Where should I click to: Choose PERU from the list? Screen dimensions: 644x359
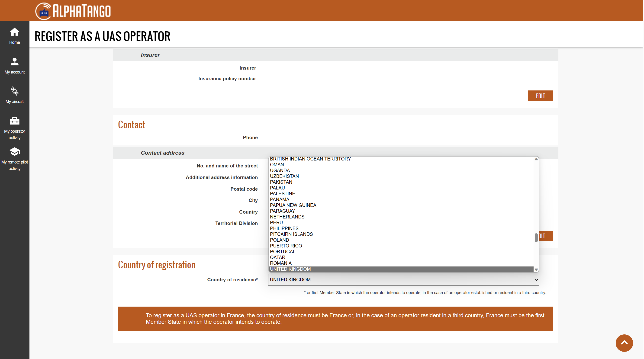coord(401,222)
